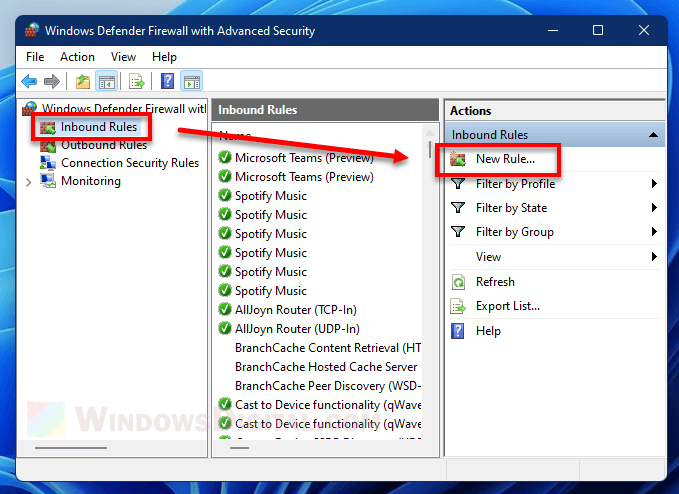Viewport: 679px width, 494px height.
Task: Click rules list horizontal scrollbar thumb
Action: tap(239, 448)
